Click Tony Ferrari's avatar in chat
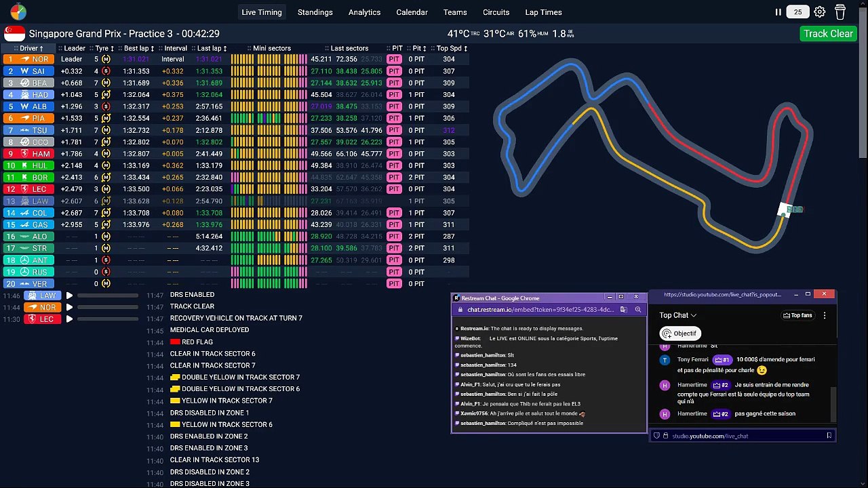 (665, 361)
